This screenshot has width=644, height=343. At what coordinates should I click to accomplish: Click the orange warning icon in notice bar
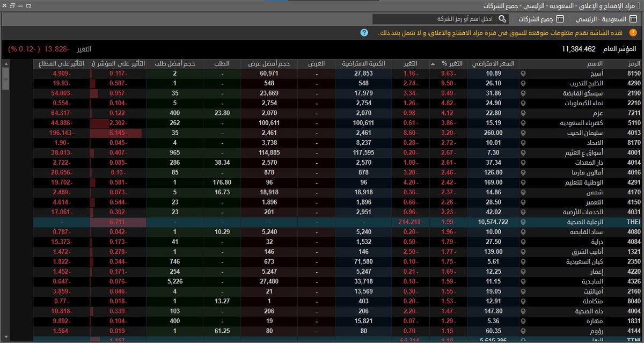pyautogui.click(x=633, y=33)
